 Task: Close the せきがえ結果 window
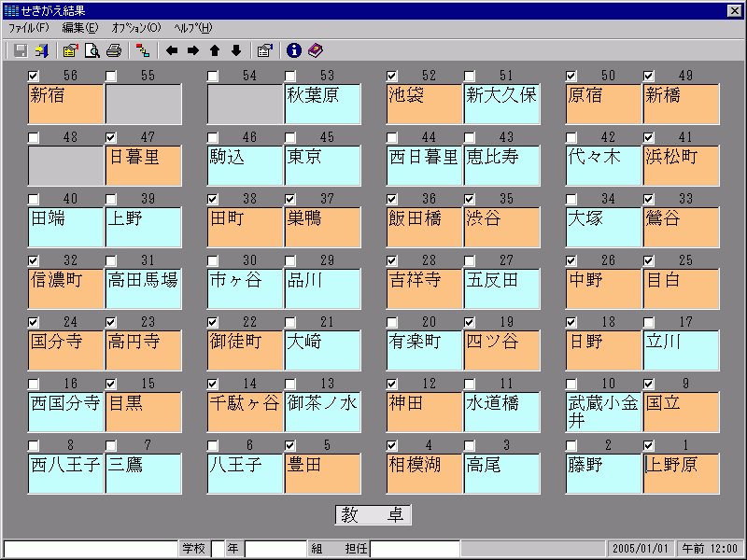(x=735, y=10)
